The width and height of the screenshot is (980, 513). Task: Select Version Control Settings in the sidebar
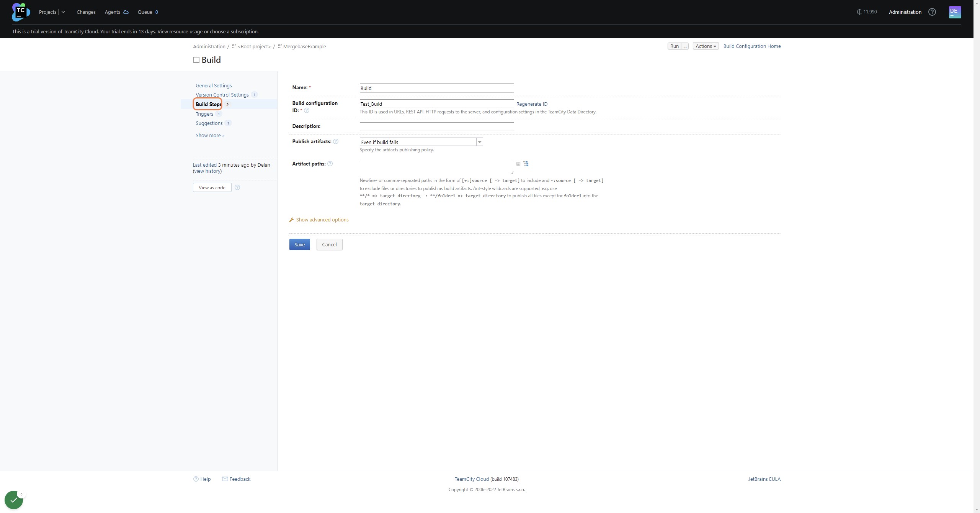[x=222, y=95]
